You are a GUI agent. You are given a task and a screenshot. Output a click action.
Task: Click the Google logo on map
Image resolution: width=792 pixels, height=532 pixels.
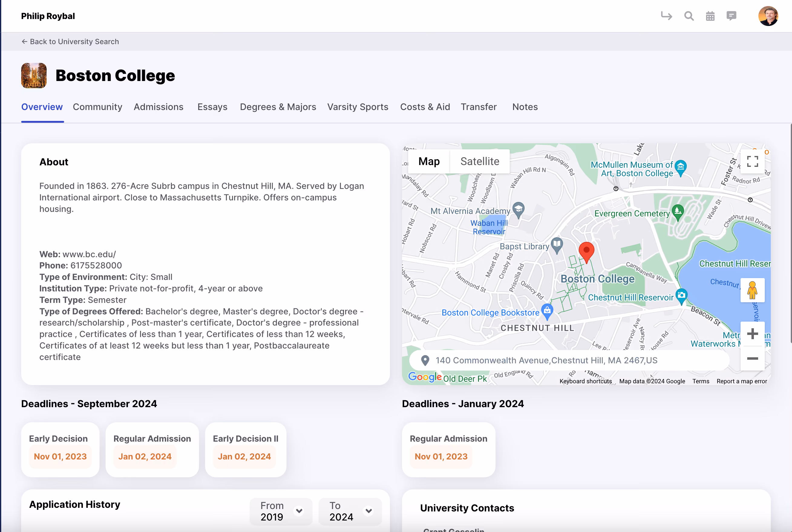point(425,377)
